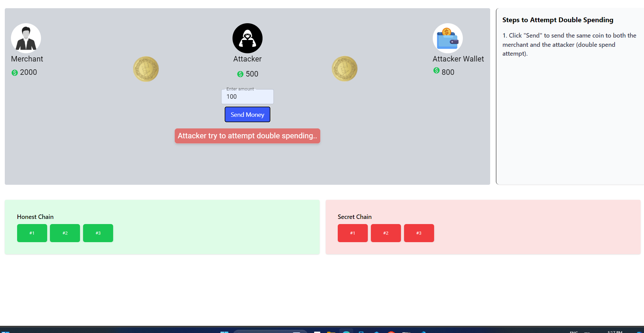Select block #3 in the Secret Chain
This screenshot has height=333, width=644.
click(419, 233)
